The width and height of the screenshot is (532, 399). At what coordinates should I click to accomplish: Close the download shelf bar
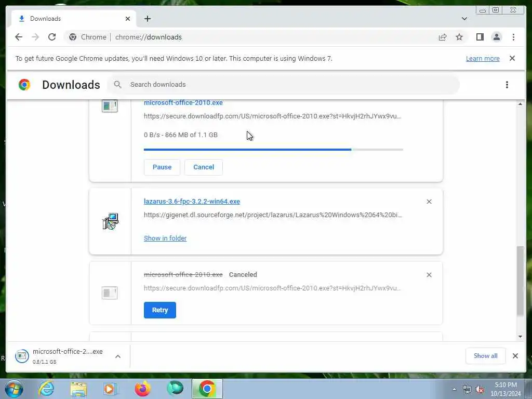pyautogui.click(x=515, y=356)
